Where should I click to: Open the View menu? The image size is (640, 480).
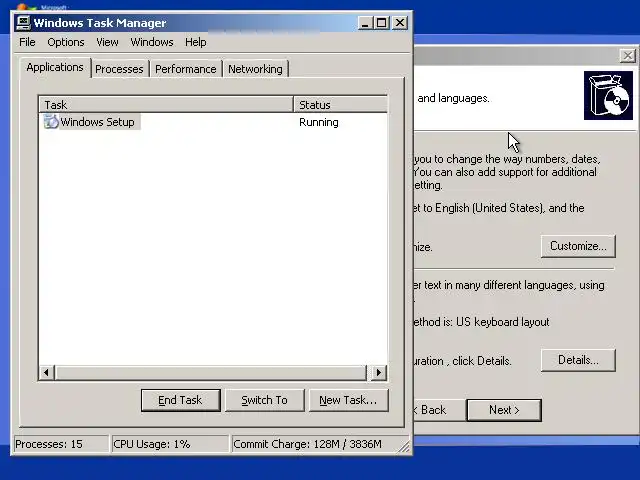point(107,42)
